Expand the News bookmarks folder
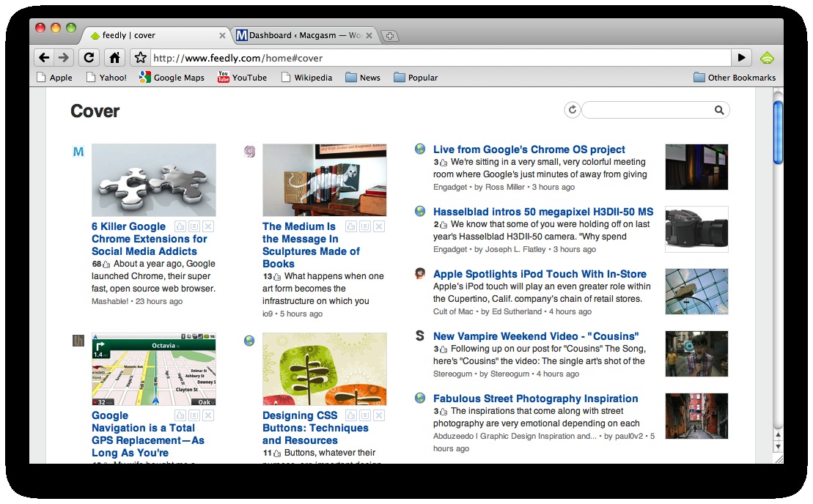Screen dimensions: 813x504 coord(363,78)
